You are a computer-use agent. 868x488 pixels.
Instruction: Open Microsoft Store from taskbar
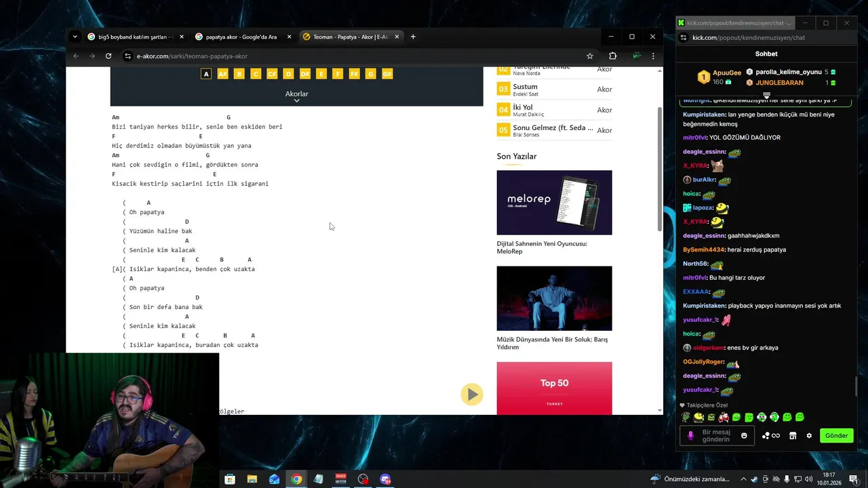coord(230,479)
